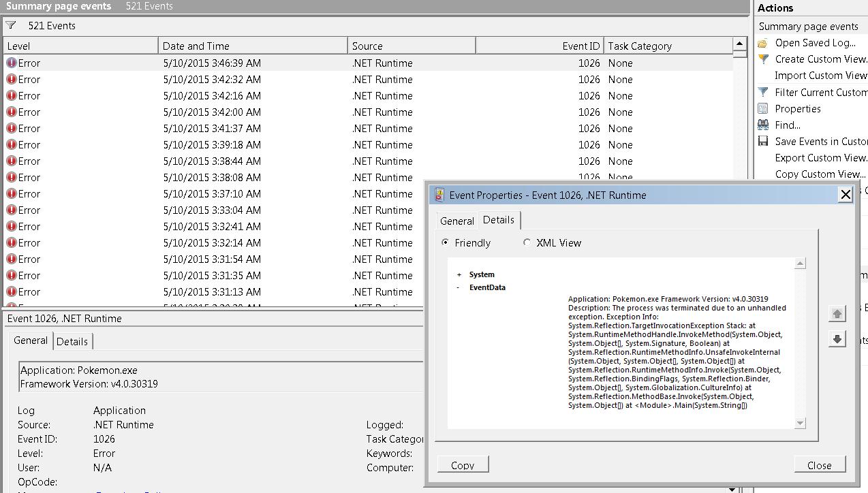Click the Summary page events heading in Actions
This screenshot has height=493, width=868.
click(x=811, y=27)
